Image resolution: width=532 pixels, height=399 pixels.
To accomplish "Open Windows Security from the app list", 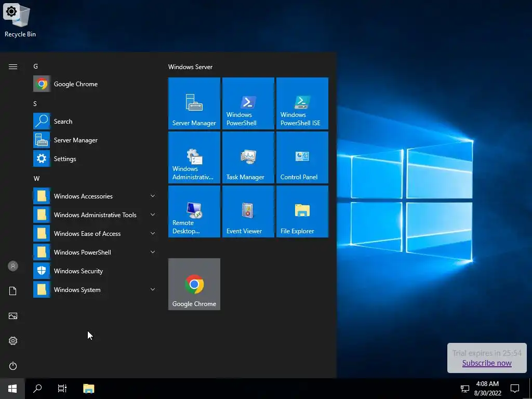I will [x=96, y=271].
